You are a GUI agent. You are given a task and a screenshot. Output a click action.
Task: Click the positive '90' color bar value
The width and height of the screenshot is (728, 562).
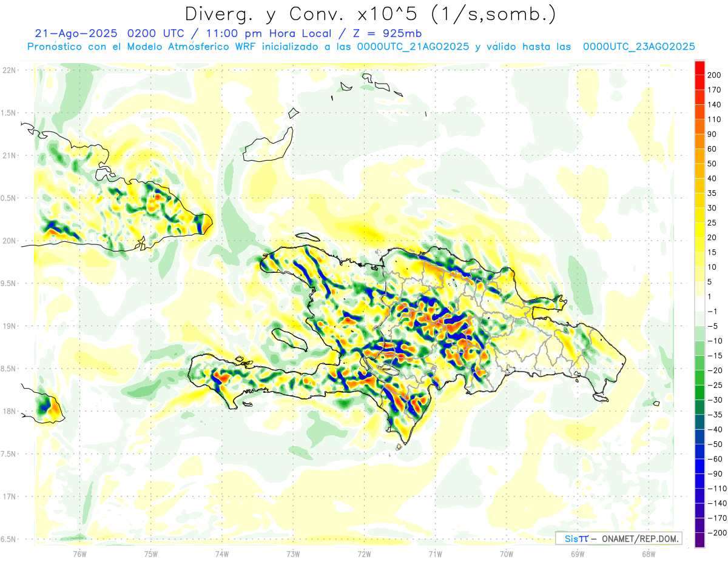tap(713, 134)
